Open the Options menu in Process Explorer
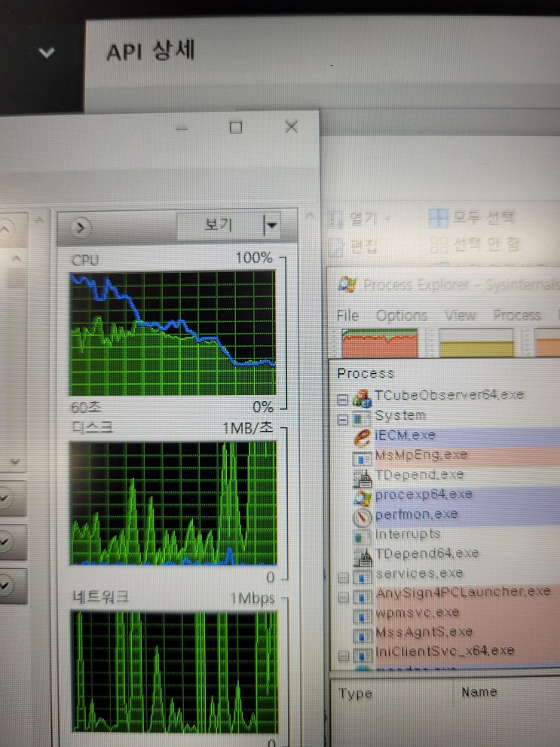This screenshot has height=747, width=560. (401, 316)
